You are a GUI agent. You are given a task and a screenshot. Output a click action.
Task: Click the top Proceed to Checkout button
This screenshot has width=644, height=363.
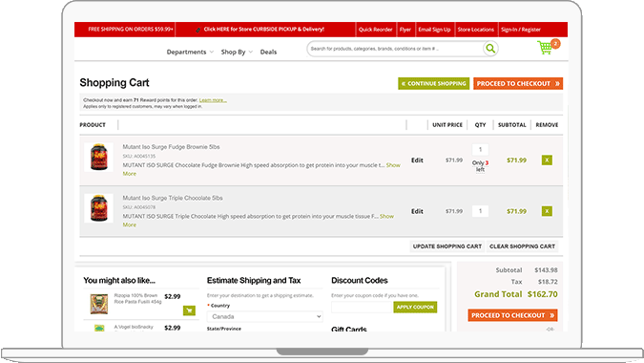pyautogui.click(x=518, y=83)
